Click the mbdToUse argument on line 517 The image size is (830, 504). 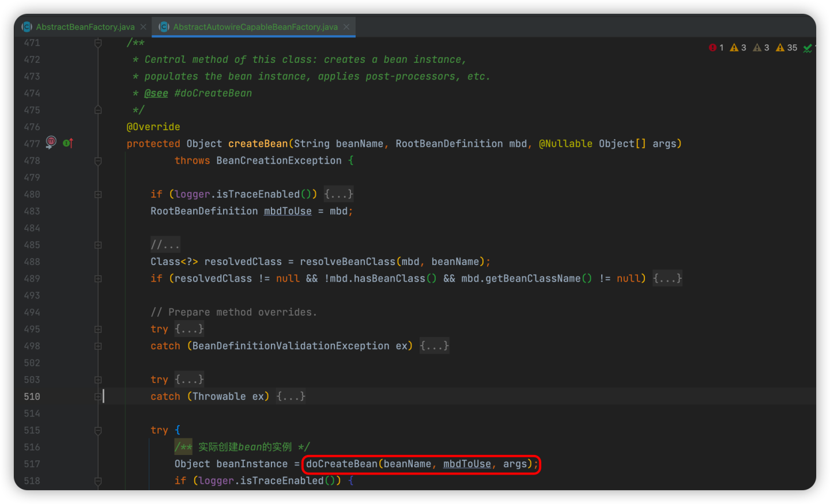[467, 464]
